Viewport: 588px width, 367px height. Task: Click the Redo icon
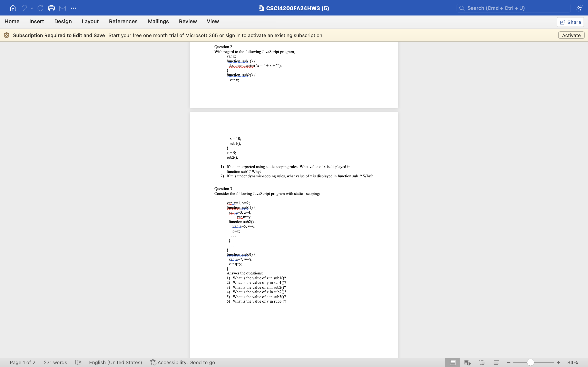(x=40, y=8)
